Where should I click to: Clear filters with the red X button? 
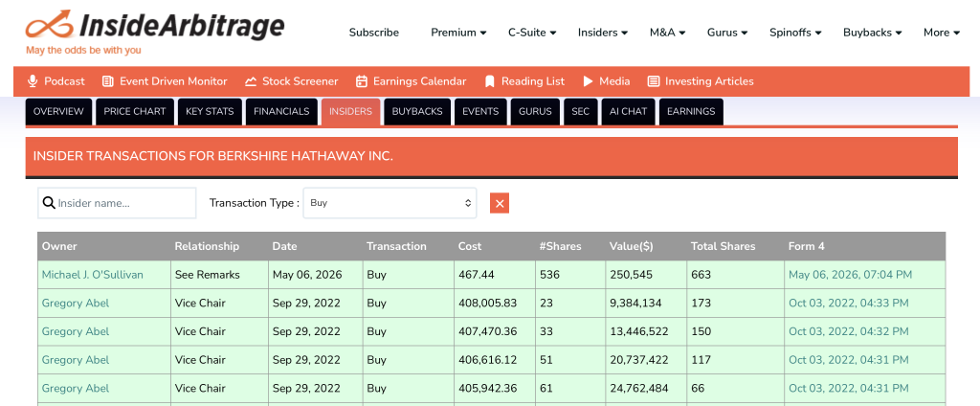point(500,203)
